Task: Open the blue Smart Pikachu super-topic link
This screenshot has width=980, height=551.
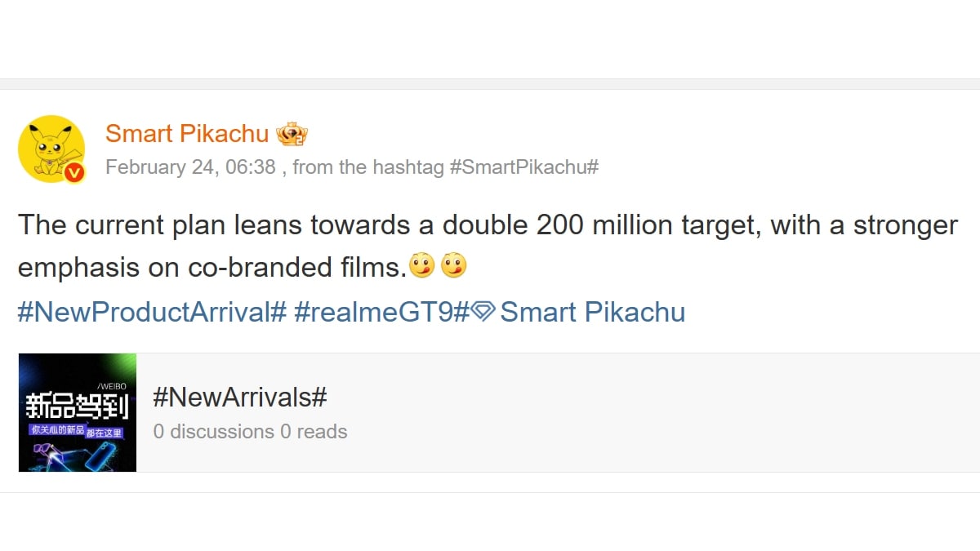Action: tap(592, 312)
